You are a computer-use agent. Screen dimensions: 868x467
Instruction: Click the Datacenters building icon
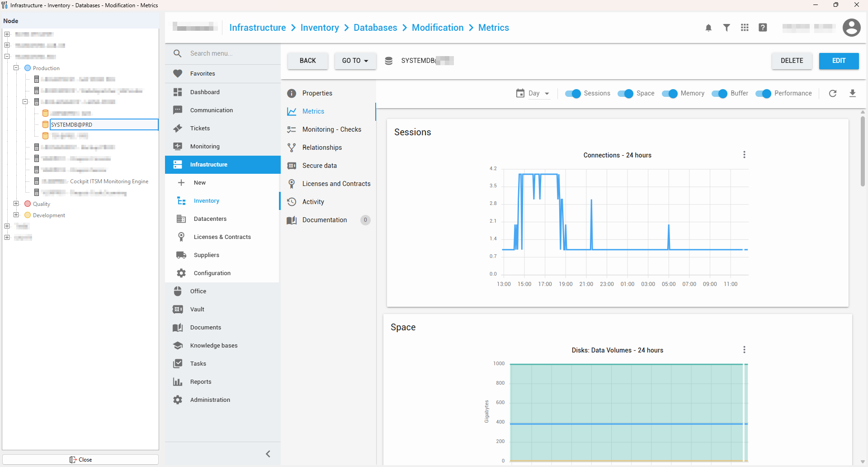pos(181,219)
